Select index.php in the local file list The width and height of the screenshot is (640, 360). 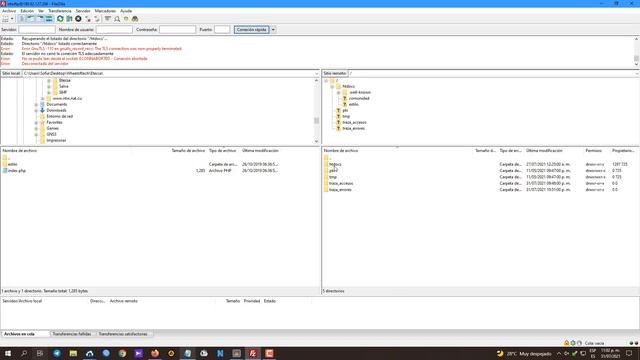(x=17, y=171)
